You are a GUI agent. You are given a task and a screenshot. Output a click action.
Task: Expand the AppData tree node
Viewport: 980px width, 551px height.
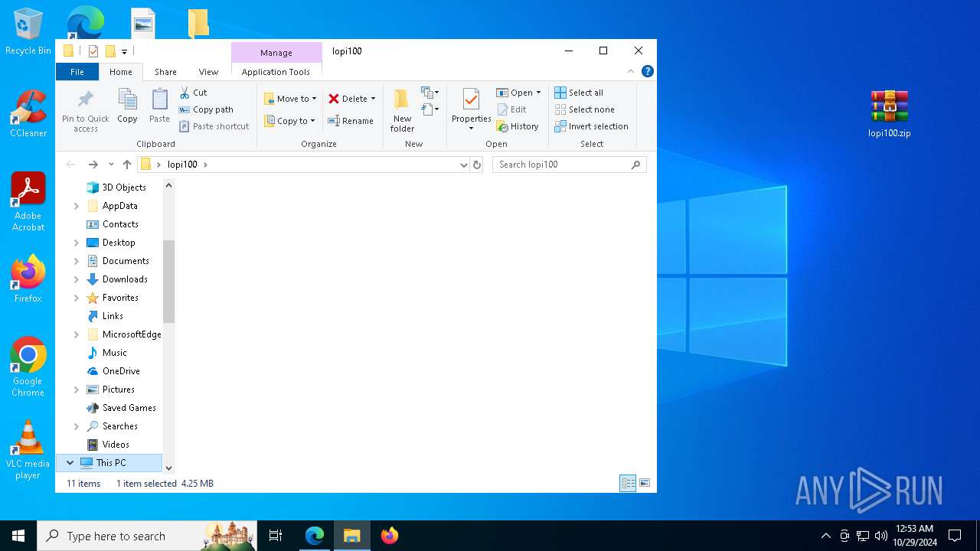pyautogui.click(x=76, y=206)
